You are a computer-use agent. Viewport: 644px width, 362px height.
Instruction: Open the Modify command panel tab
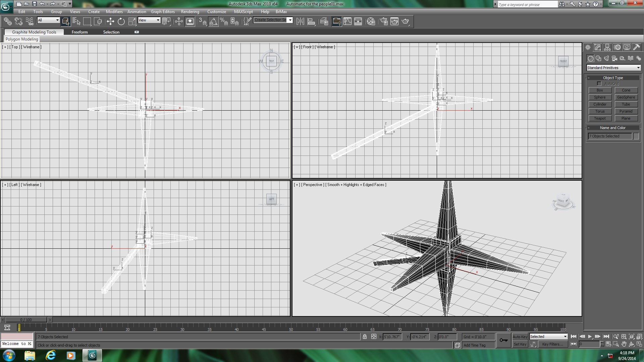point(597,47)
